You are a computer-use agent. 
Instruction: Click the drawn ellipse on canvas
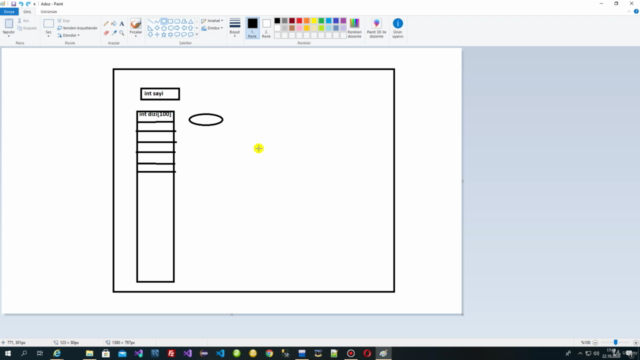tap(206, 120)
